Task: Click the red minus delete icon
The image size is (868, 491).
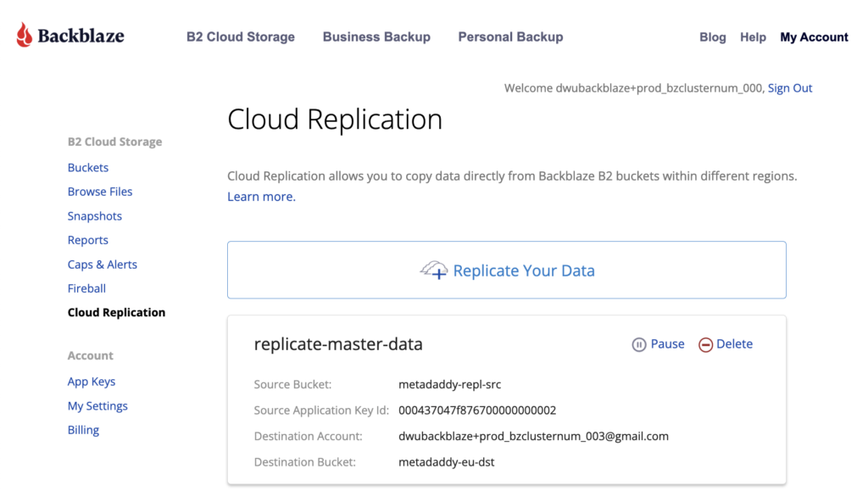Action: pos(705,344)
